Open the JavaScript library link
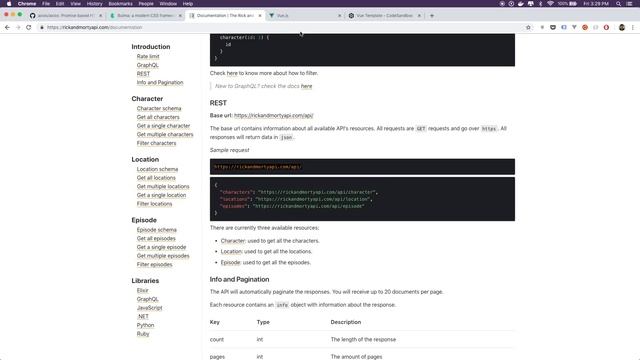The width and height of the screenshot is (640, 360). point(149,308)
